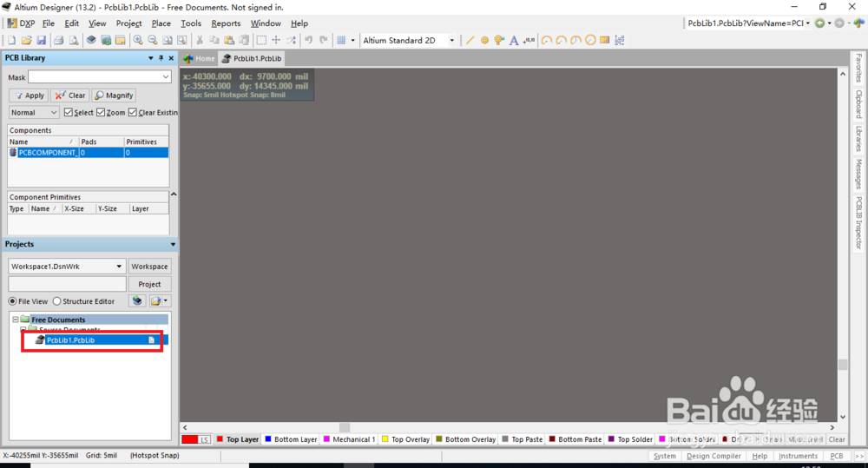868x468 pixels.
Task: Toggle the Select checkbox
Action: coord(68,112)
